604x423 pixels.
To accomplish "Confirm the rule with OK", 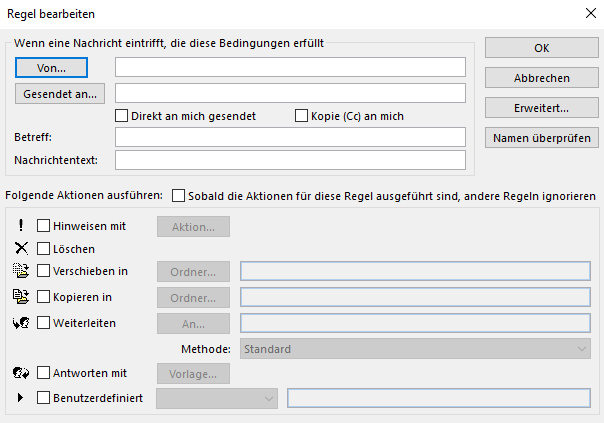I will [541, 48].
